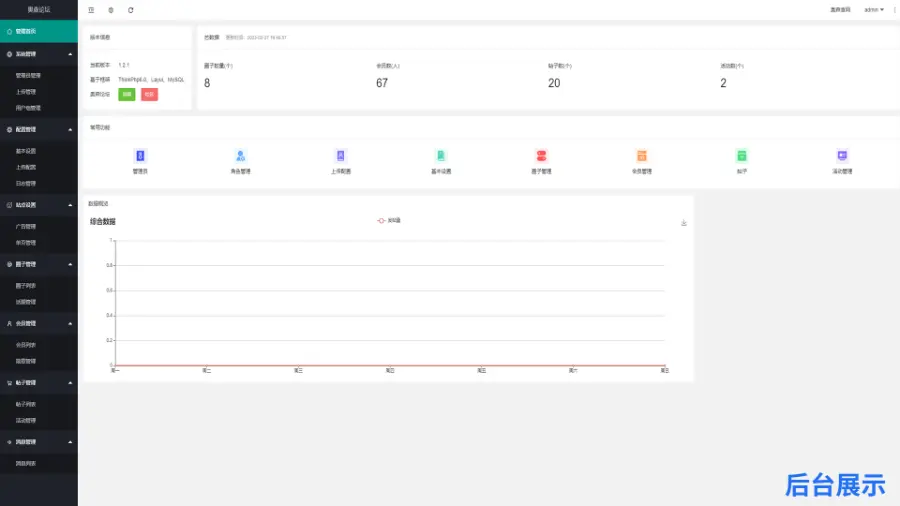
Task: Click the green button in version info
Action: (127, 94)
